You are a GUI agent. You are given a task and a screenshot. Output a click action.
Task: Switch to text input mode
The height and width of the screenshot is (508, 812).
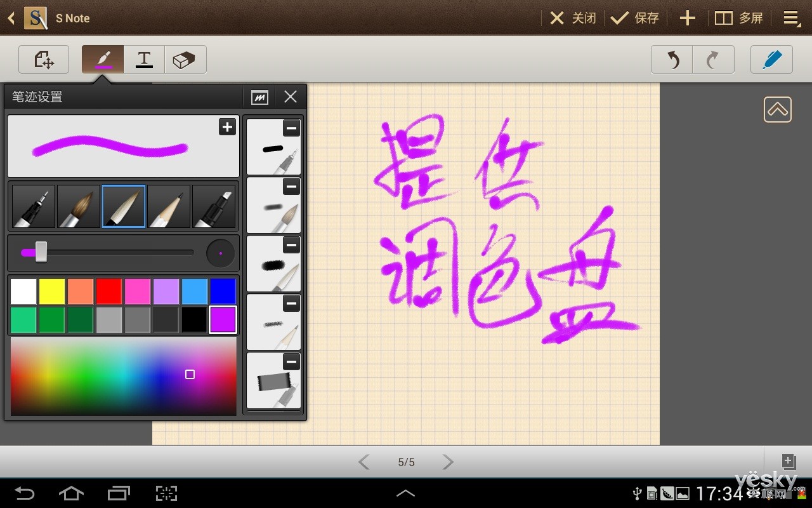point(144,60)
